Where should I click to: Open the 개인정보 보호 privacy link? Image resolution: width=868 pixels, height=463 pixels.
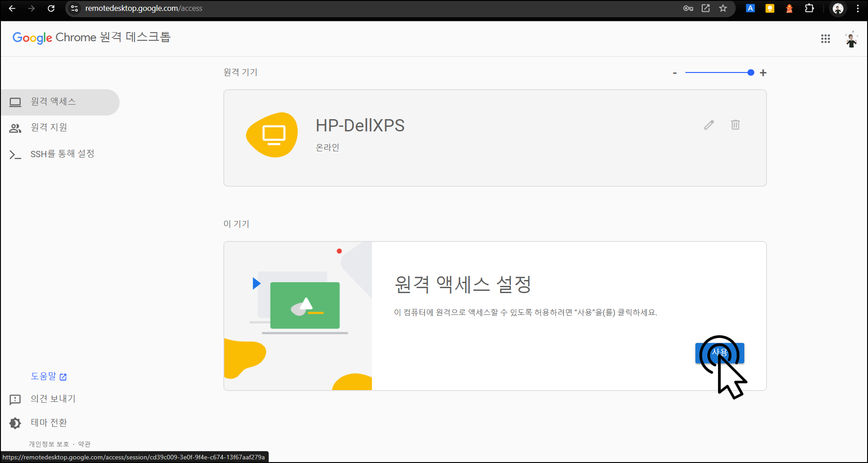tap(49, 444)
